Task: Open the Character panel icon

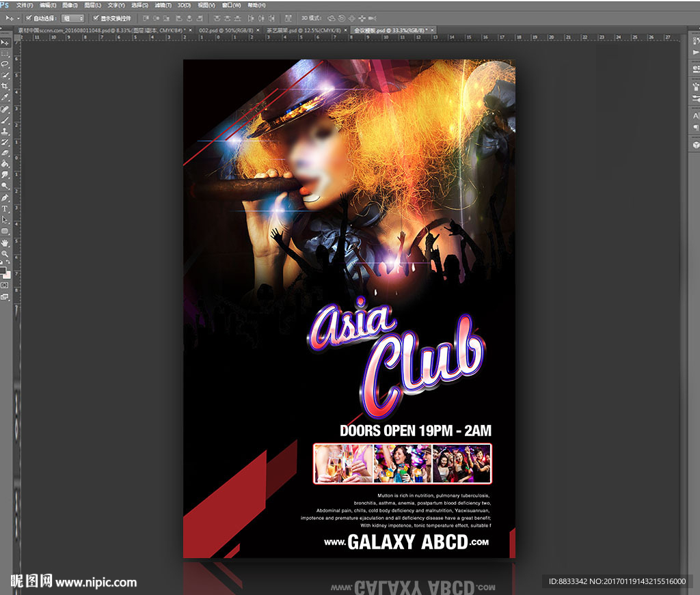Action: 695,115
